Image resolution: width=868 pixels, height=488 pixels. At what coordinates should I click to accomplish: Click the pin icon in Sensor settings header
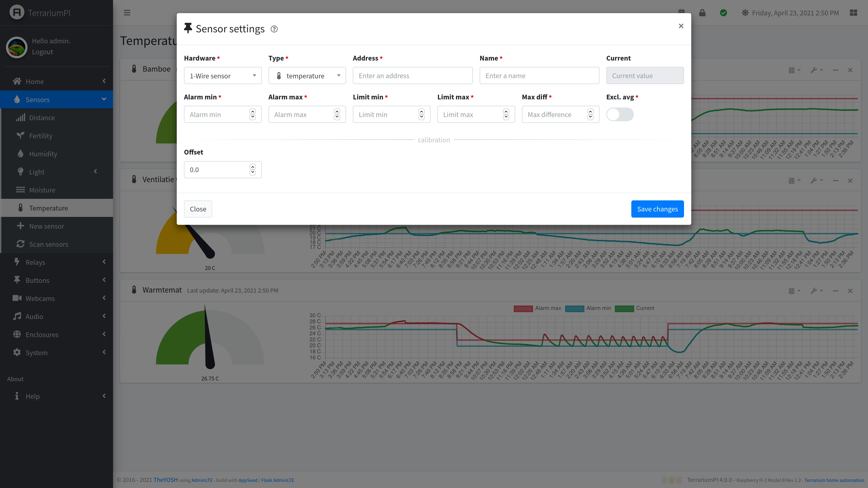point(188,28)
